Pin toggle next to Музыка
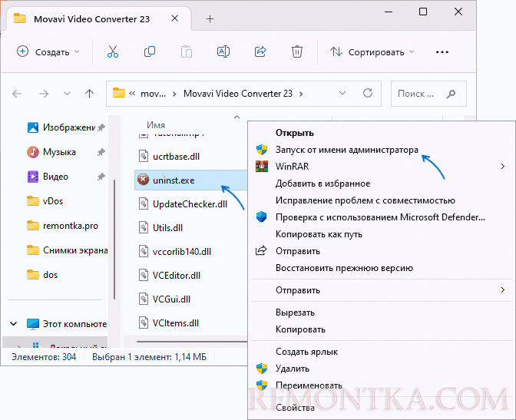The width and height of the screenshot is (516, 420). 101,152
